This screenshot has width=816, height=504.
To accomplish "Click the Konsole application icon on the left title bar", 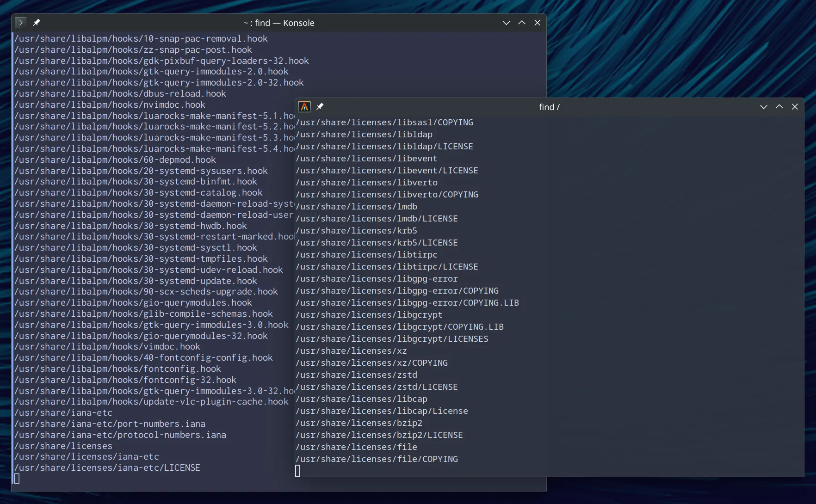I will coord(20,22).
